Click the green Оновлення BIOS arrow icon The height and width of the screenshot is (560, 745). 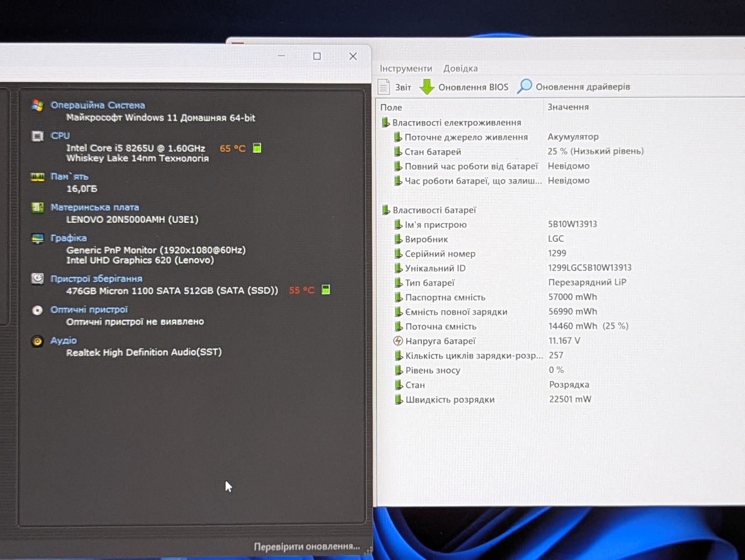(427, 87)
